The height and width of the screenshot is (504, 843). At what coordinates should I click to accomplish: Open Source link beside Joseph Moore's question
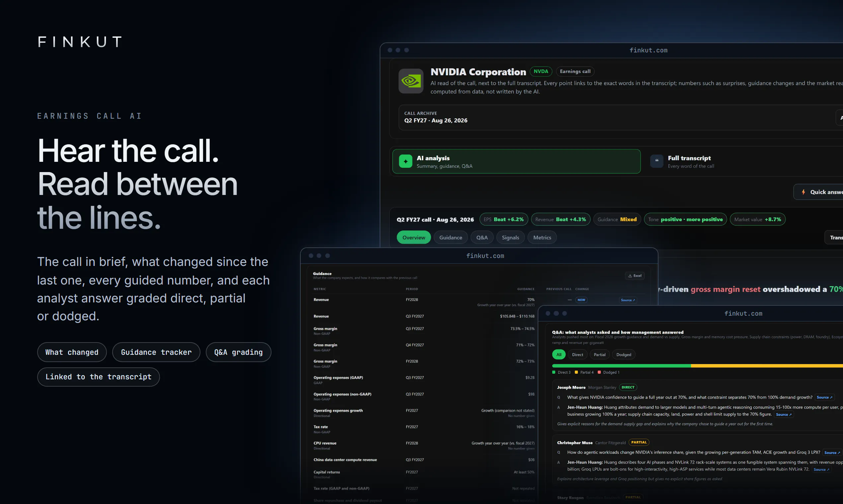[824, 397]
